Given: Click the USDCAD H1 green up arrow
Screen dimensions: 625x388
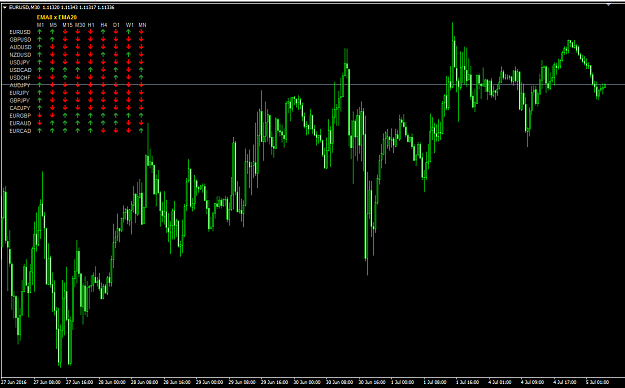Looking at the screenshot, I should pyautogui.click(x=90, y=70).
